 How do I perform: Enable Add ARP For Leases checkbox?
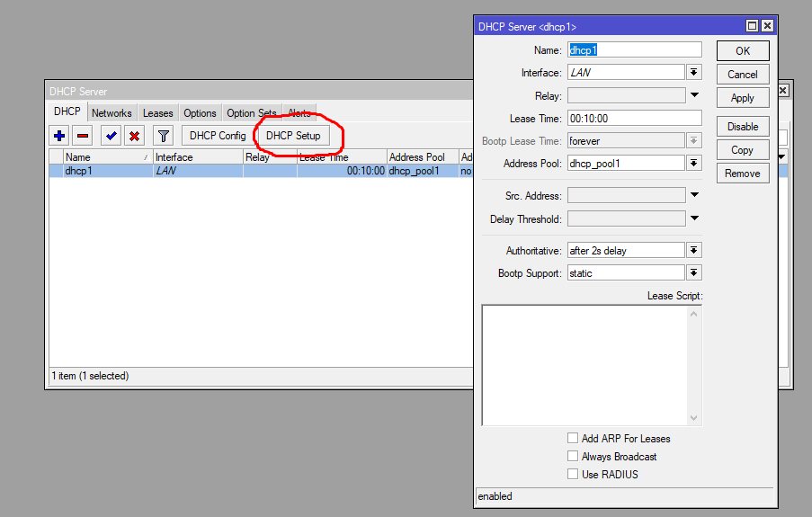coord(573,438)
